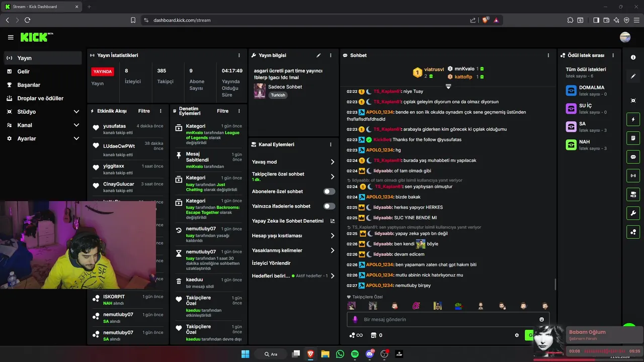Open chat settings gear icon
Image resolution: width=644 pixels, height=362 pixels.
click(517, 335)
